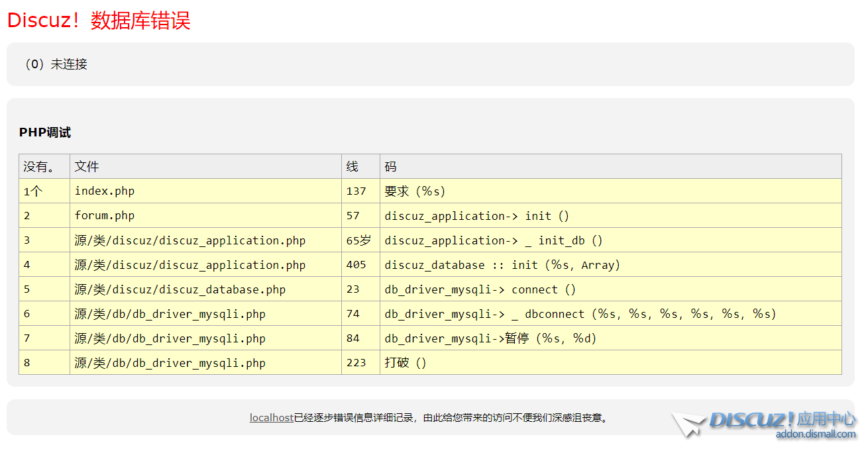Screen dimensions: 868x451
Task: Click the 线 column header
Action: pyautogui.click(x=352, y=166)
